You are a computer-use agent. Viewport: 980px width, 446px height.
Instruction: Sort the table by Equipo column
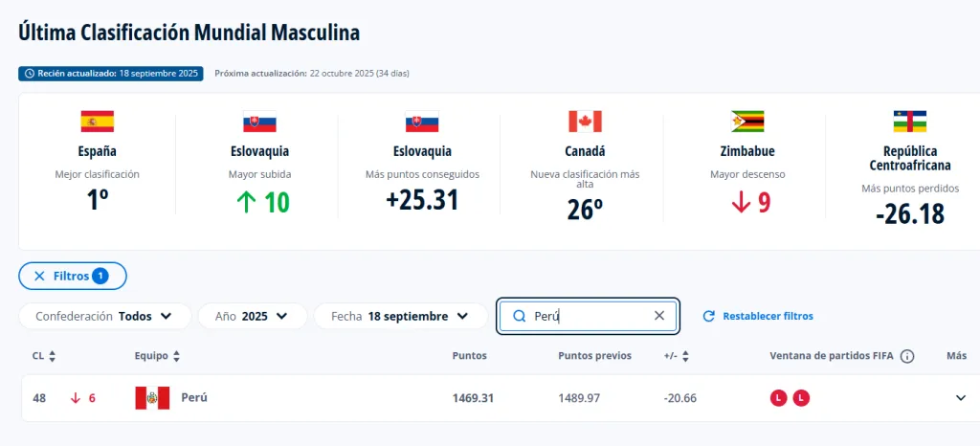157,356
